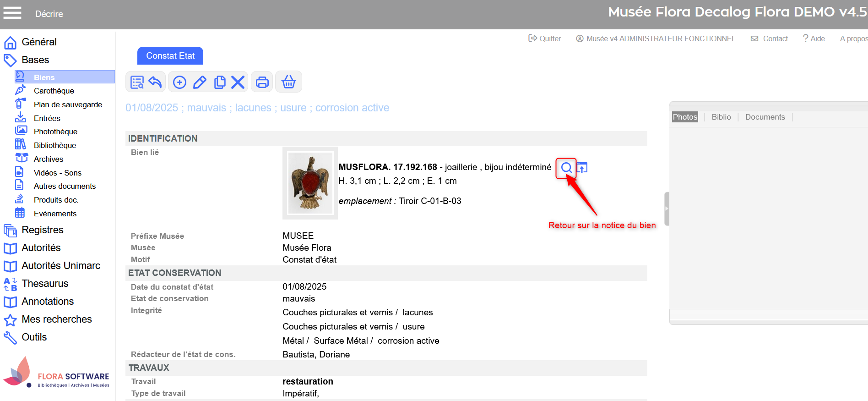Switch to the Documents tab
The image size is (868, 401).
point(765,117)
